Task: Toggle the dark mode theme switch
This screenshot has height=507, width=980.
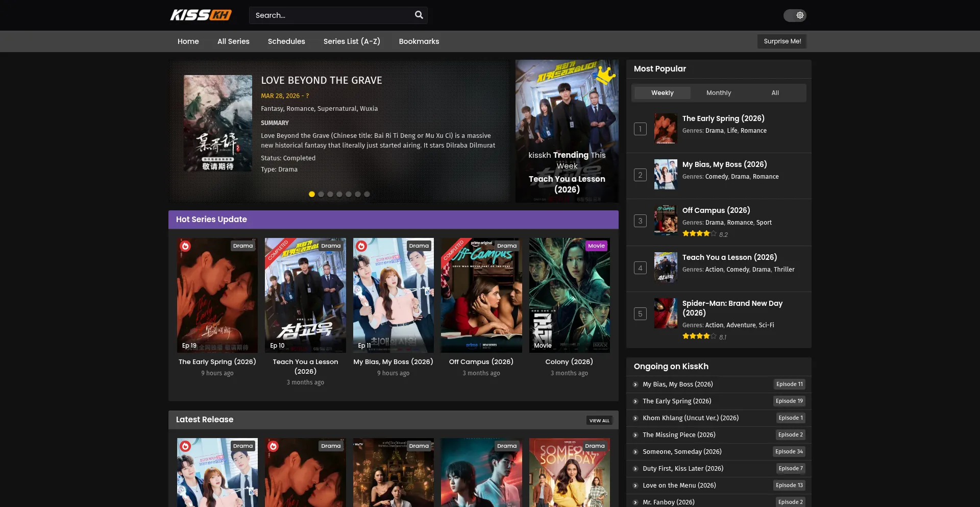Action: click(x=795, y=15)
